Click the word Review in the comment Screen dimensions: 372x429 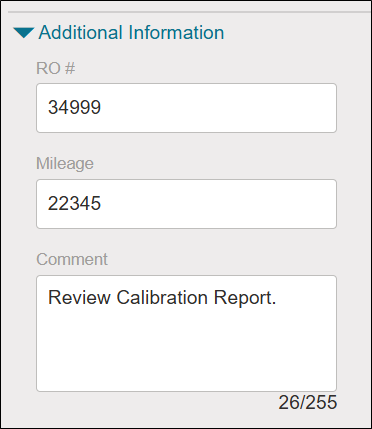pos(79,297)
